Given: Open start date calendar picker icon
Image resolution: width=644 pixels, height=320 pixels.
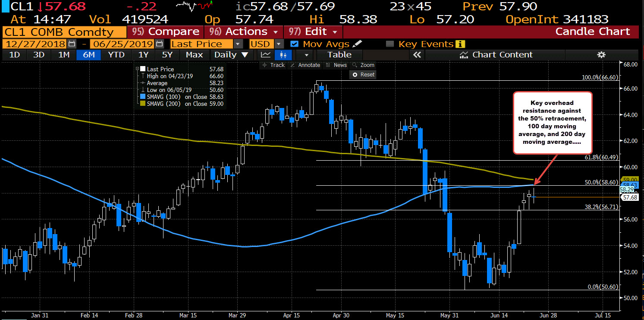Looking at the screenshot, I should (72, 44).
